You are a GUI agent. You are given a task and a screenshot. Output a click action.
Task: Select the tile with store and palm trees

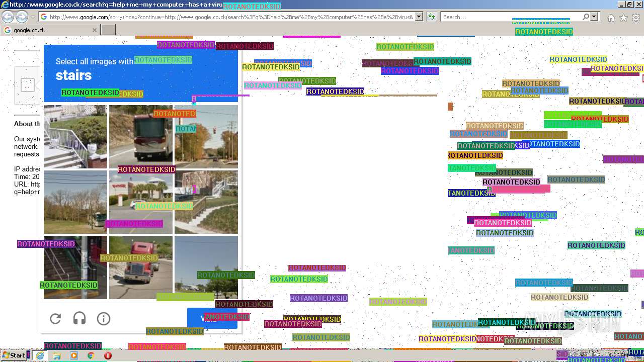141,202
